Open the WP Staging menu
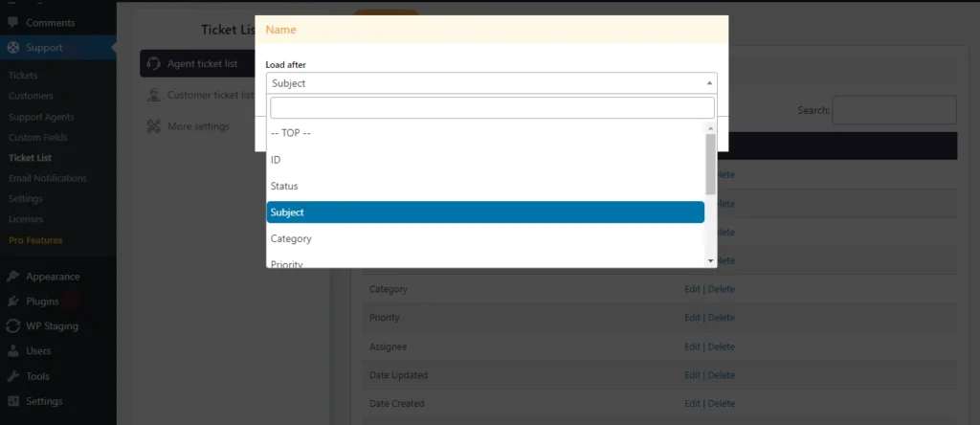Viewport: 980px width, 425px height. tap(52, 325)
